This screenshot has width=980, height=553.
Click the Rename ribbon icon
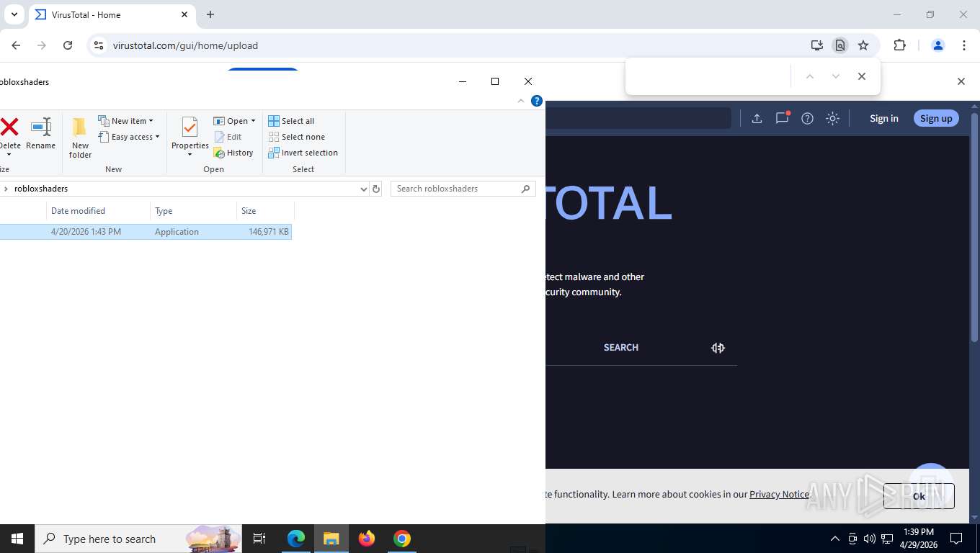(x=41, y=135)
